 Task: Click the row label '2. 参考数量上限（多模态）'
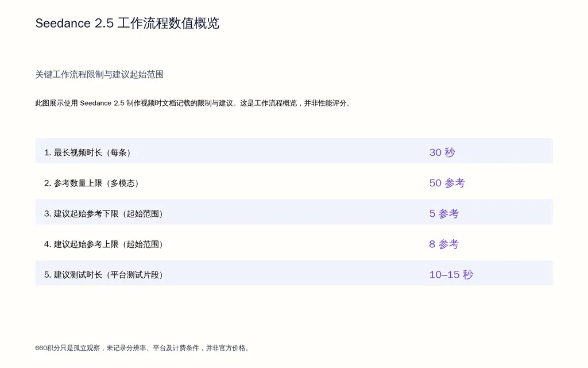pyautogui.click(x=92, y=183)
